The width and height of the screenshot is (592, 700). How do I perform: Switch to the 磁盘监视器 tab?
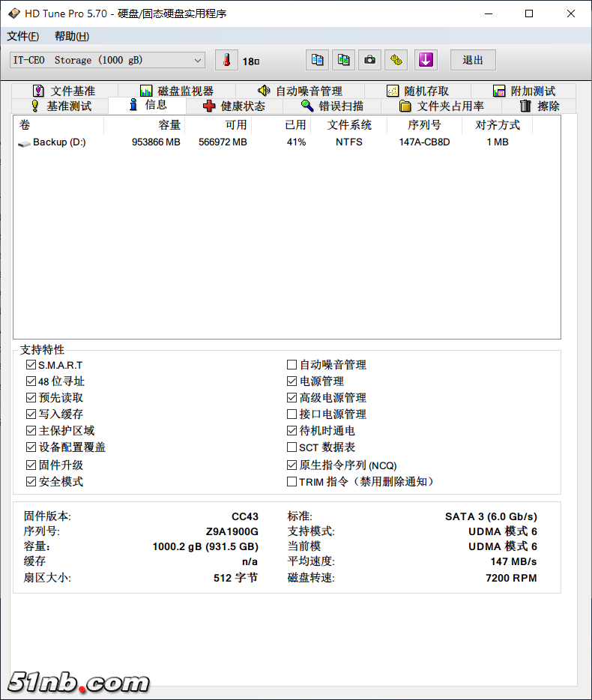pos(177,91)
